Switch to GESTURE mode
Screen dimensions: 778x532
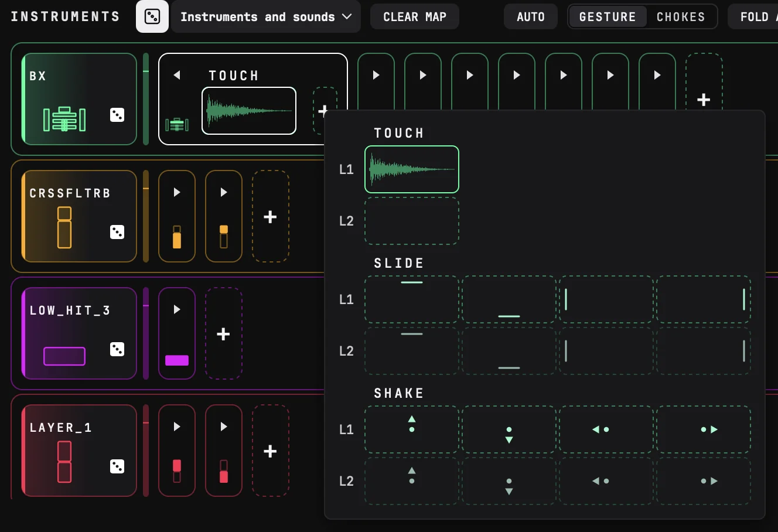pos(608,16)
